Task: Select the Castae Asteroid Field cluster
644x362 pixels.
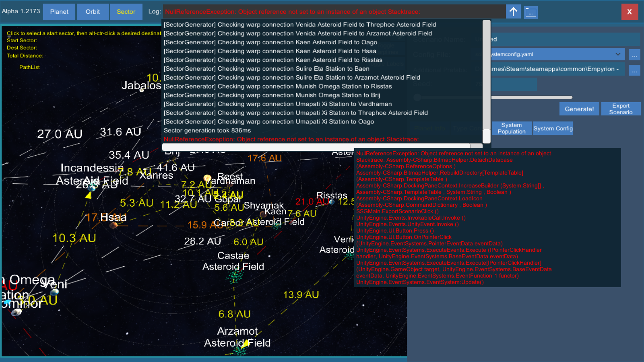Action: pyautogui.click(x=234, y=276)
